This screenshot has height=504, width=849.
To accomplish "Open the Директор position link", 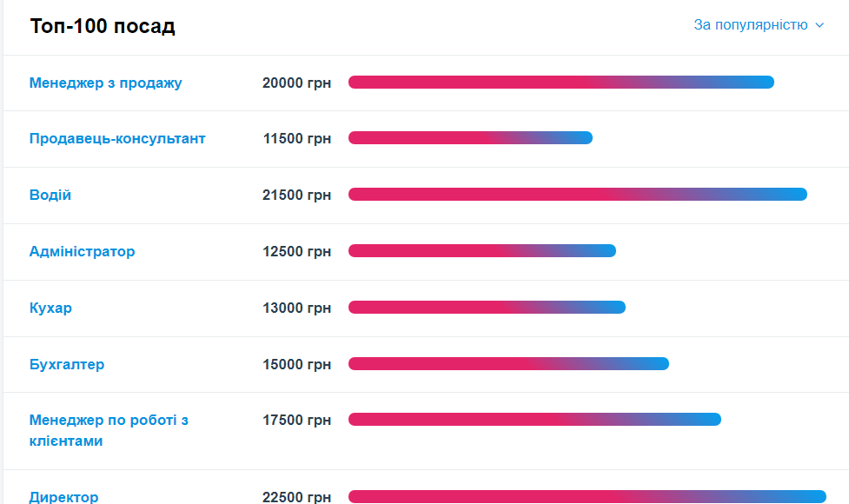I will point(64,496).
